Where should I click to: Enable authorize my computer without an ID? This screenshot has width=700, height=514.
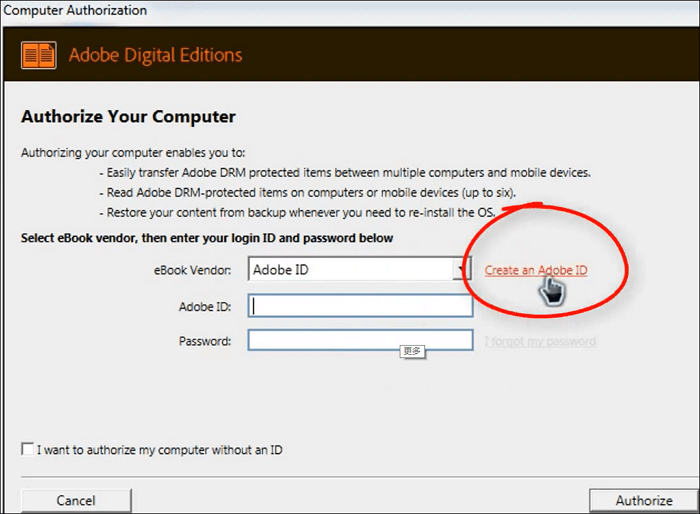(28, 449)
